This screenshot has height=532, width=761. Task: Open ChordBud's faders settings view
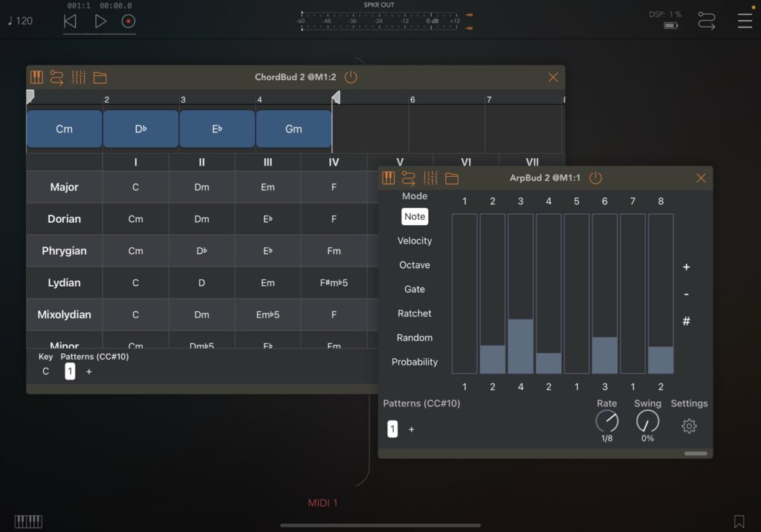coord(79,77)
